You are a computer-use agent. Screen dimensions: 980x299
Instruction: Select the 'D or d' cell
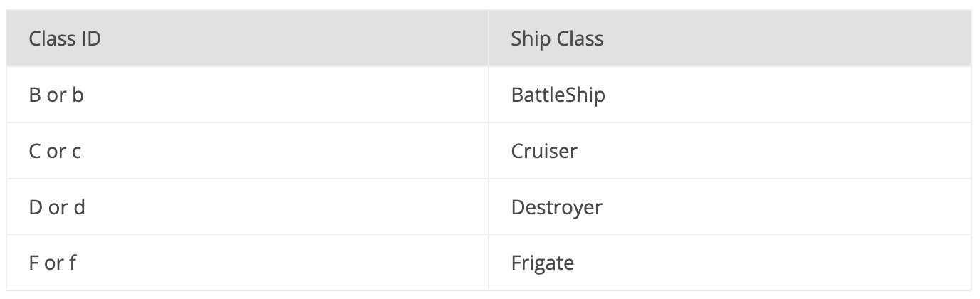pyautogui.click(x=247, y=207)
